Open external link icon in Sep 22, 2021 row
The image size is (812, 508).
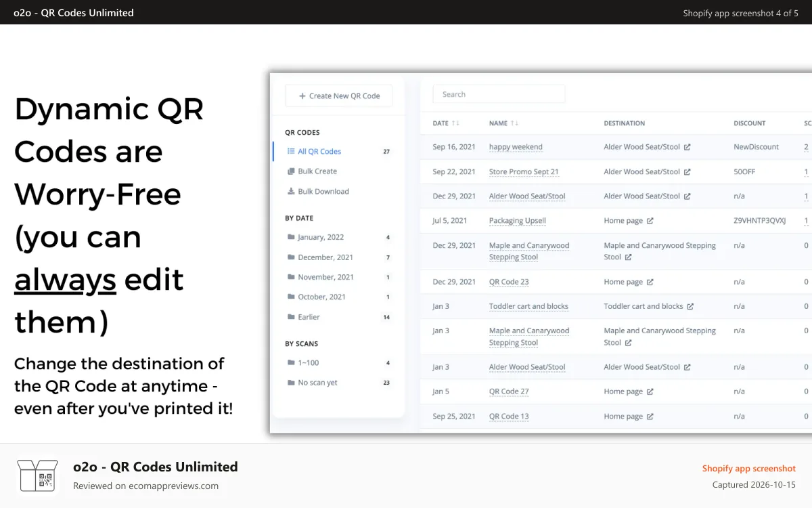[x=687, y=172]
